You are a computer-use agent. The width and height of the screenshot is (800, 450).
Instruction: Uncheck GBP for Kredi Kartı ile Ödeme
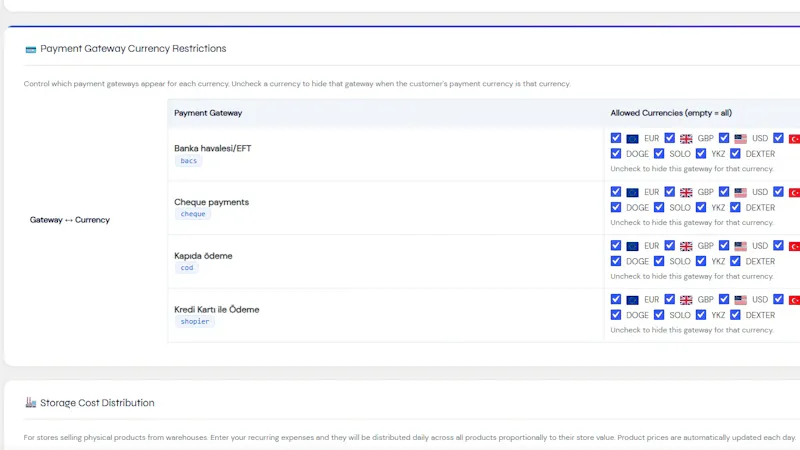[669, 299]
